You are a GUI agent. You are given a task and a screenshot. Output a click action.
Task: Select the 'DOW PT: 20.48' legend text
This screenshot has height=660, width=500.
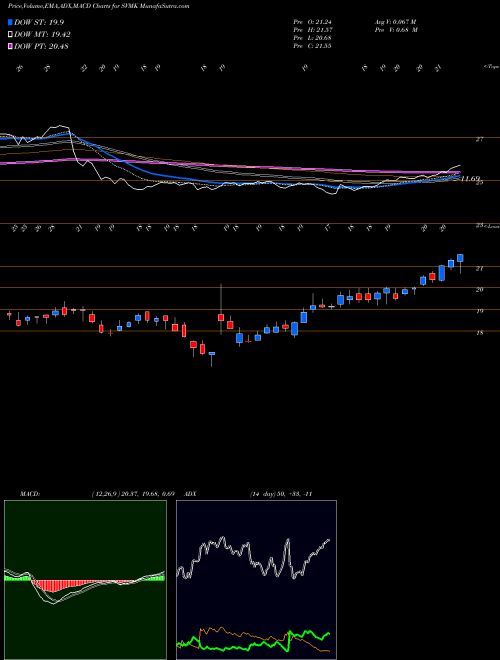(x=41, y=46)
